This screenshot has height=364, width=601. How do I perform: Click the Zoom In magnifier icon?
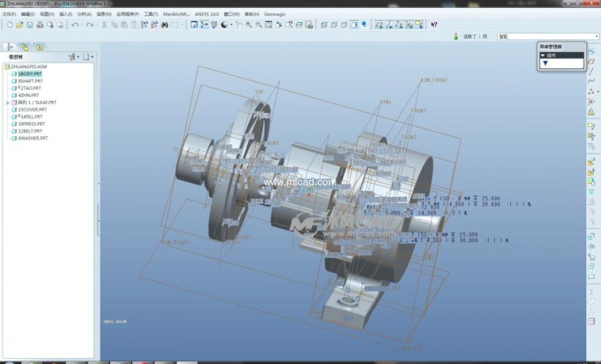[249, 24]
